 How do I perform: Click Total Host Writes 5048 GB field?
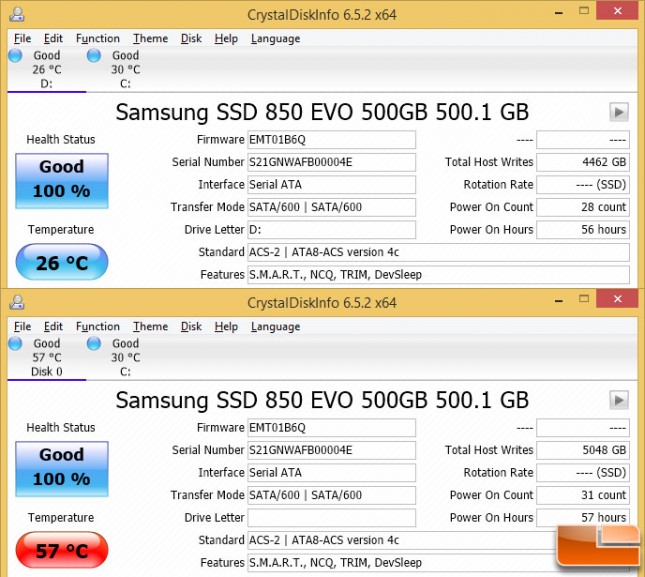[583, 450]
